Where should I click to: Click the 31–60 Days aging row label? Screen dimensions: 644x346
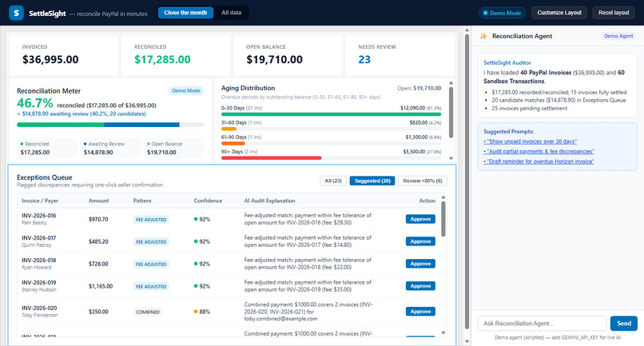[x=241, y=122]
